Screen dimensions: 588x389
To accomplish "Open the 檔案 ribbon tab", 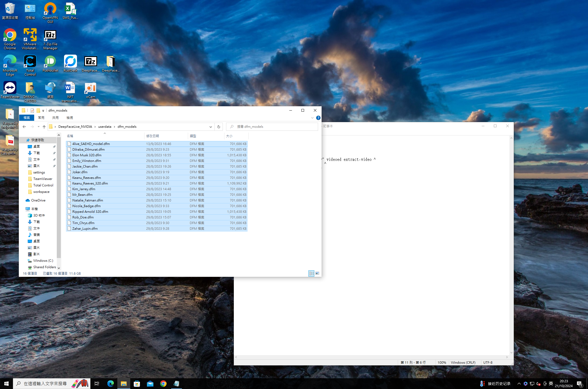I will [x=27, y=118].
